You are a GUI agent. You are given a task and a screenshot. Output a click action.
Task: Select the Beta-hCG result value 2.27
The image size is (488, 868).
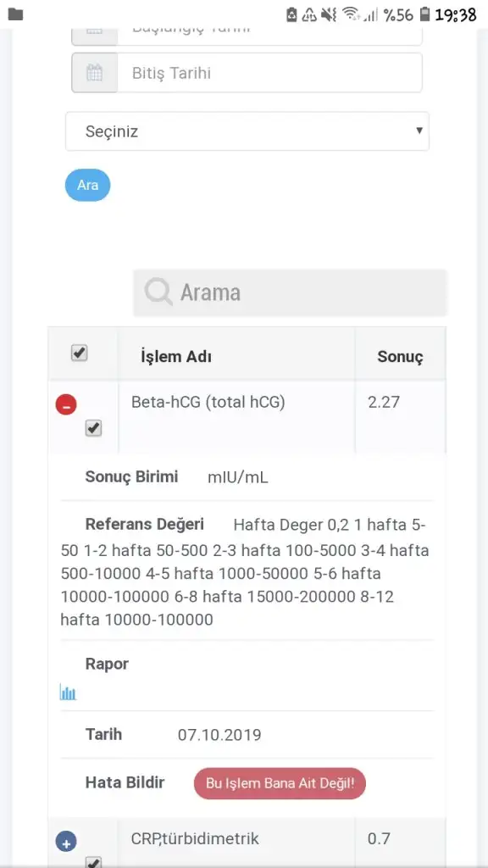pyautogui.click(x=382, y=402)
